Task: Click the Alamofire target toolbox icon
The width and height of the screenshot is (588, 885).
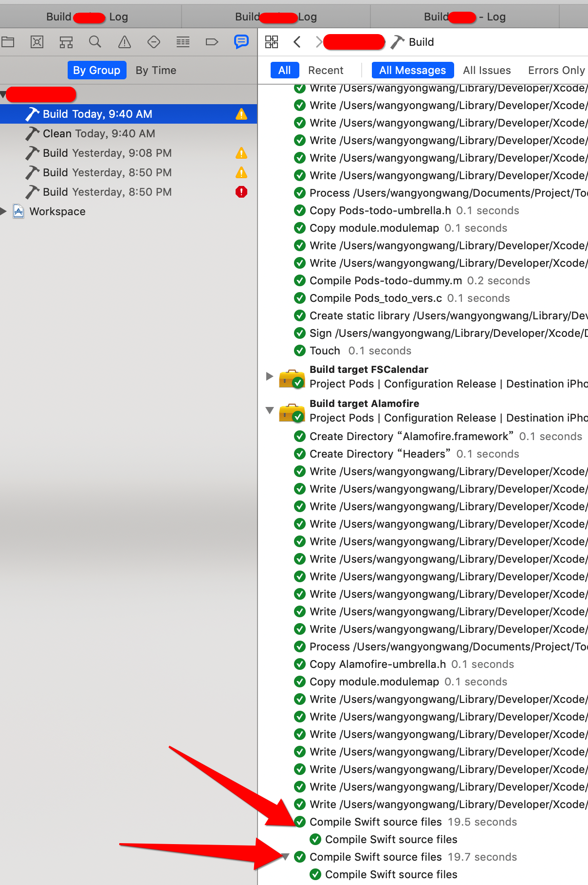Action: [292, 412]
